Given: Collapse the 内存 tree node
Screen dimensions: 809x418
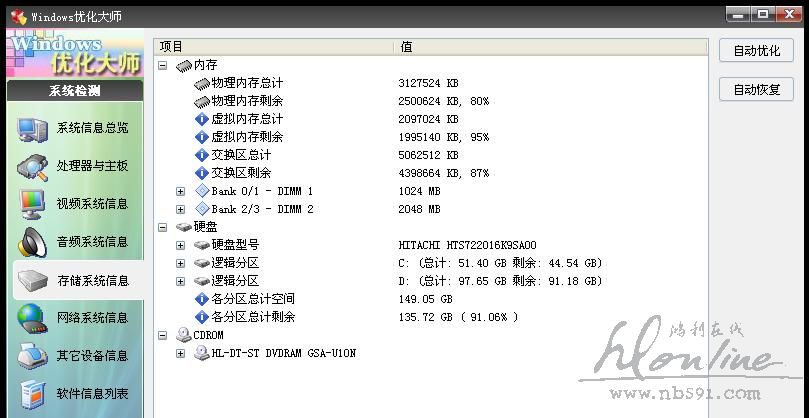Looking at the screenshot, I should pyautogui.click(x=163, y=66).
